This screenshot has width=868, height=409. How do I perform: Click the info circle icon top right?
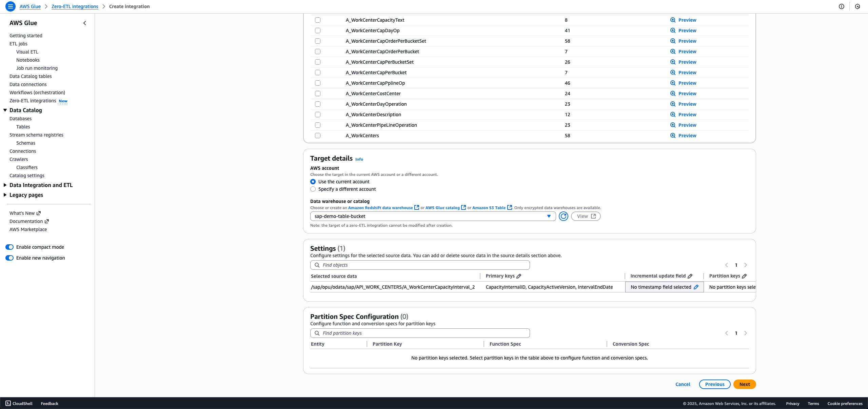tap(841, 6)
